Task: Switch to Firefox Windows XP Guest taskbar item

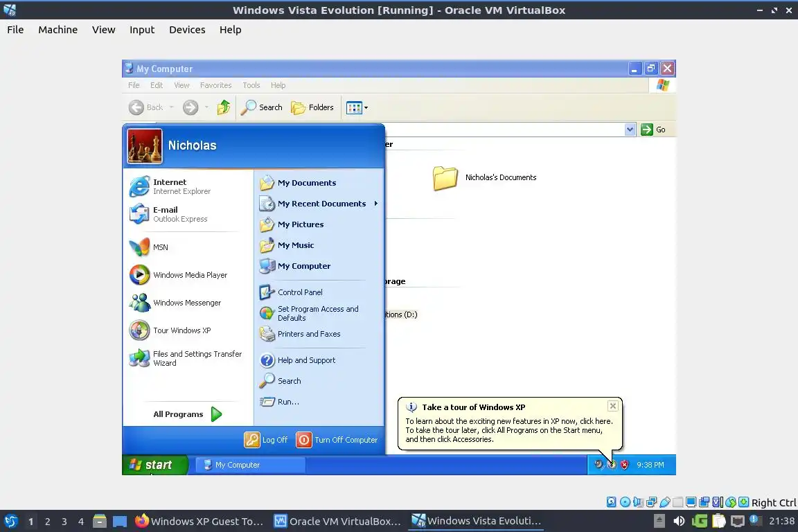Action: pos(199,522)
